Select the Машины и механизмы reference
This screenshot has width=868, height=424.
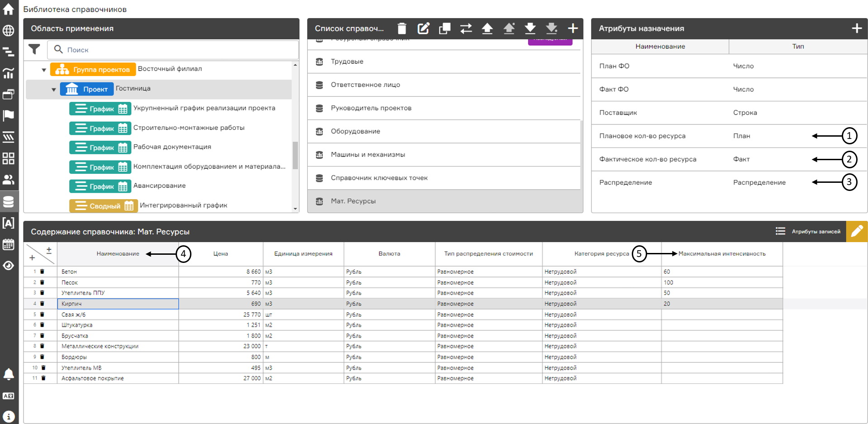point(444,155)
